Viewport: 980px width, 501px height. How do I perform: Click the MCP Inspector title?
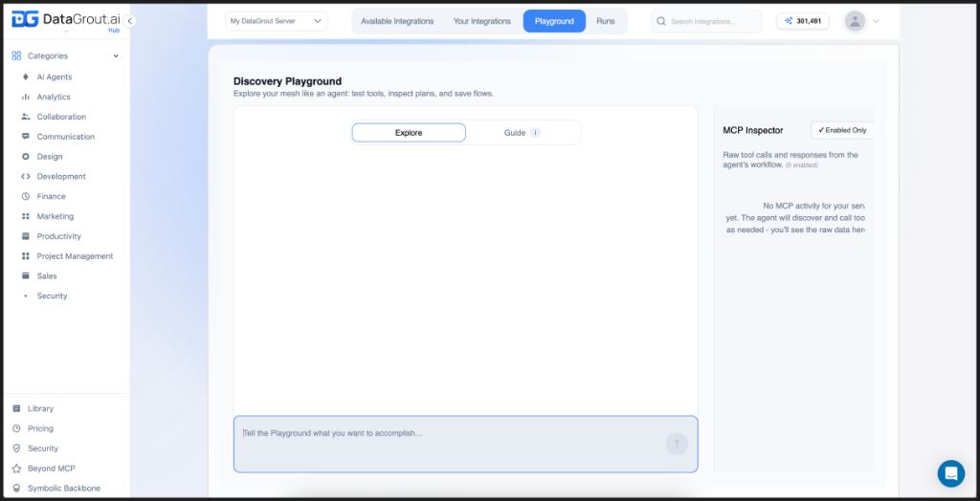coord(753,131)
